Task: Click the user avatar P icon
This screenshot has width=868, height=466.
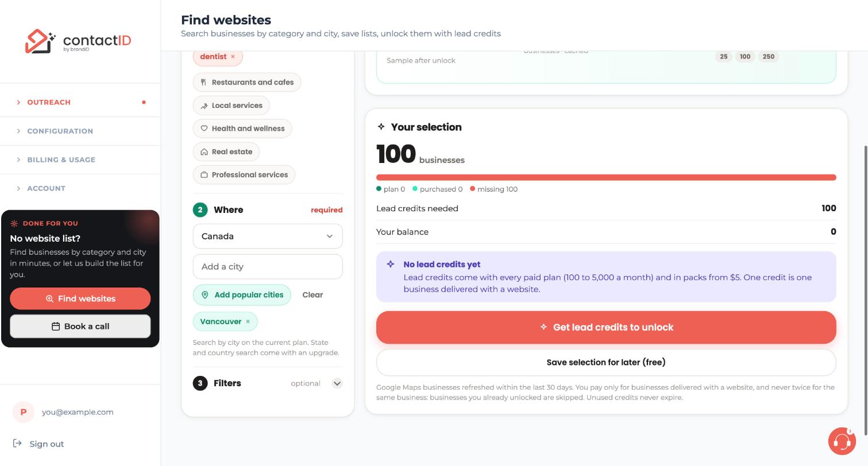Action: pyautogui.click(x=24, y=412)
